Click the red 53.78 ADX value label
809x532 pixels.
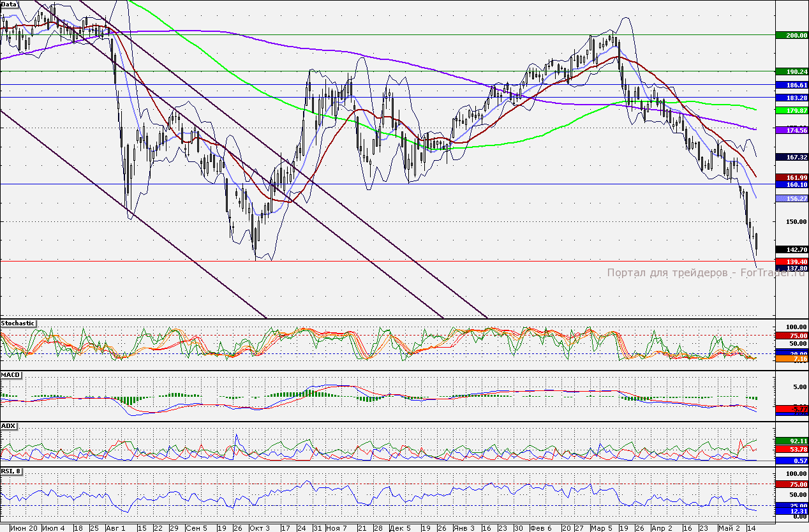[x=792, y=450]
